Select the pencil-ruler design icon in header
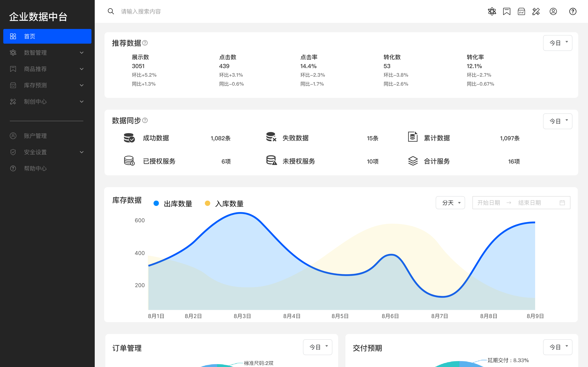 tap(536, 11)
